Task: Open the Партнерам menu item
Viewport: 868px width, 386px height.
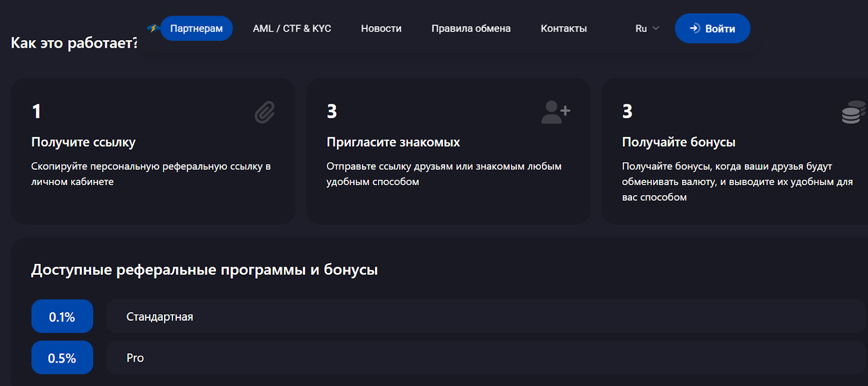Action: pyautogui.click(x=196, y=28)
